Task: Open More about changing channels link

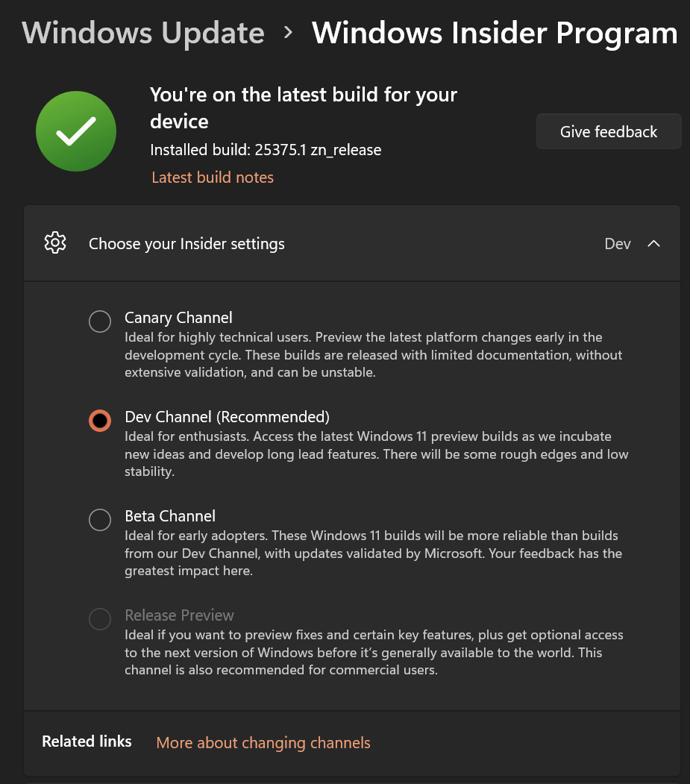Action: point(263,743)
